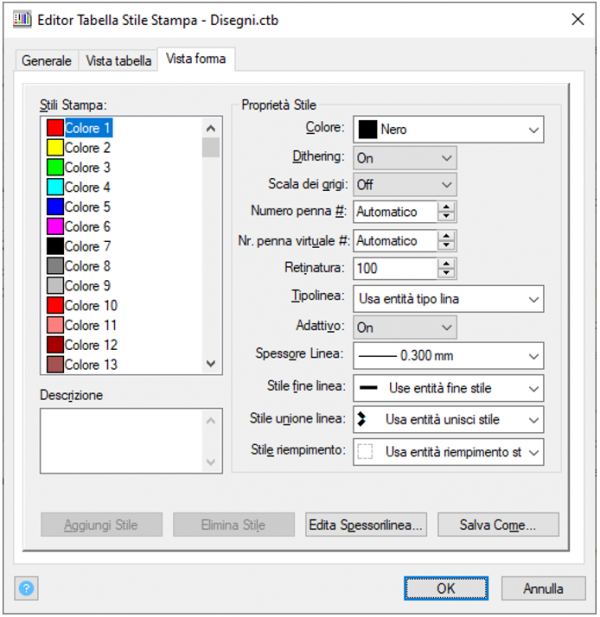Click the blue help question mark icon
The height and width of the screenshot is (617, 600).
(25, 588)
